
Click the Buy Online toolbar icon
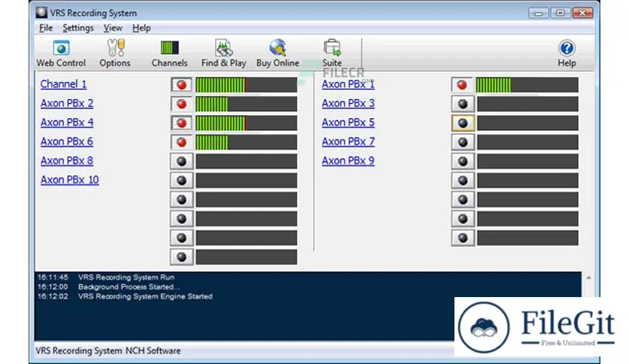point(278,53)
